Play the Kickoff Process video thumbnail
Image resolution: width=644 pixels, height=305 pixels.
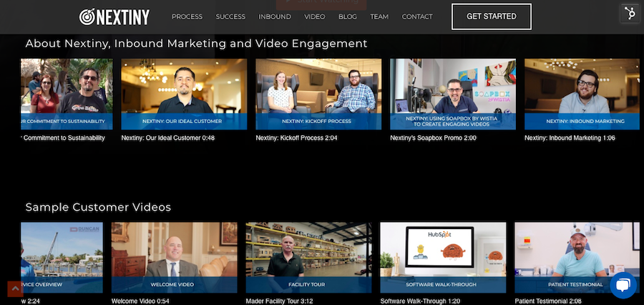click(318, 94)
